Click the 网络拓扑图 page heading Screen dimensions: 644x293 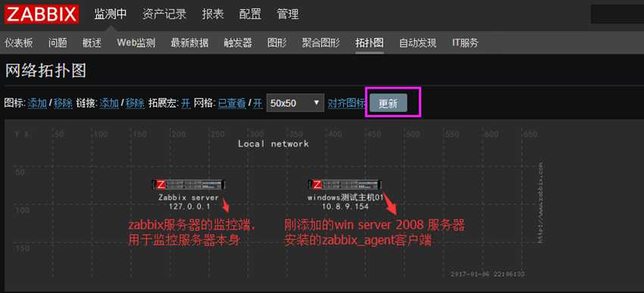pyautogui.click(x=45, y=71)
